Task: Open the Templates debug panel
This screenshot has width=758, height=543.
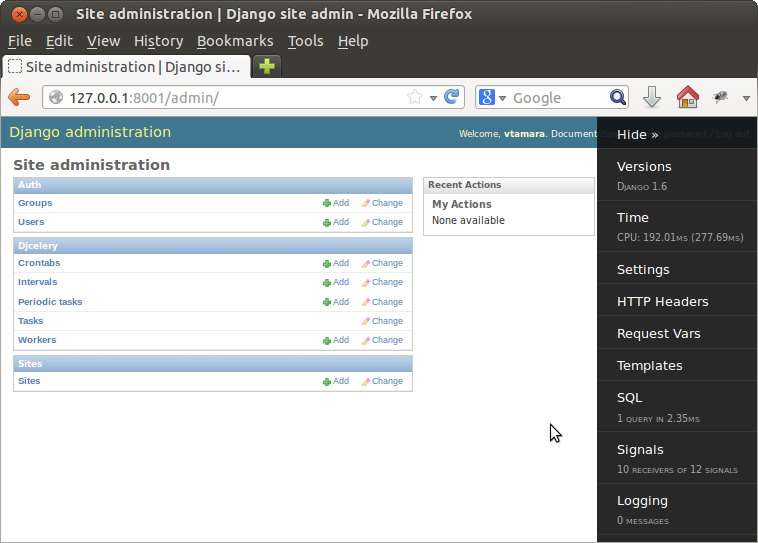Action: point(649,366)
